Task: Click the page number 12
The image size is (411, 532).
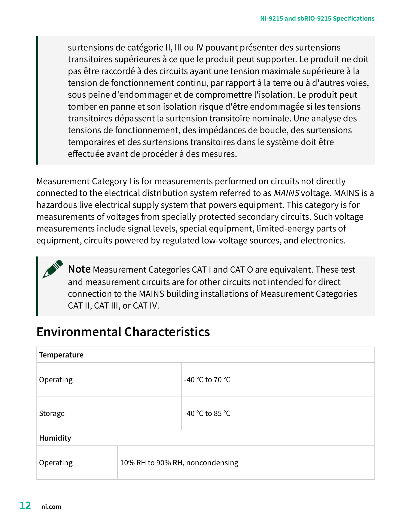Action: pos(25,505)
